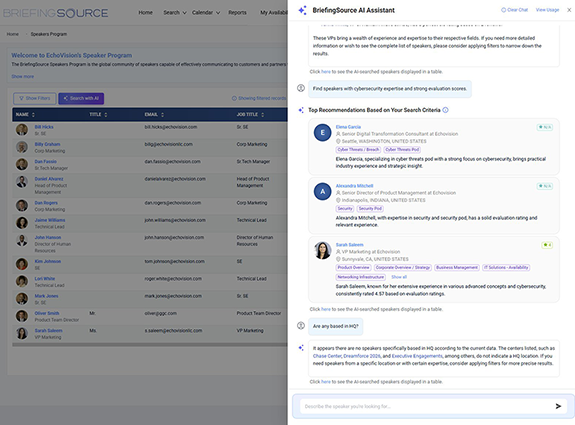Image resolution: width=575 pixels, height=425 pixels.
Task: Click Elena Garcia's N/A rating badge
Action: (x=545, y=127)
